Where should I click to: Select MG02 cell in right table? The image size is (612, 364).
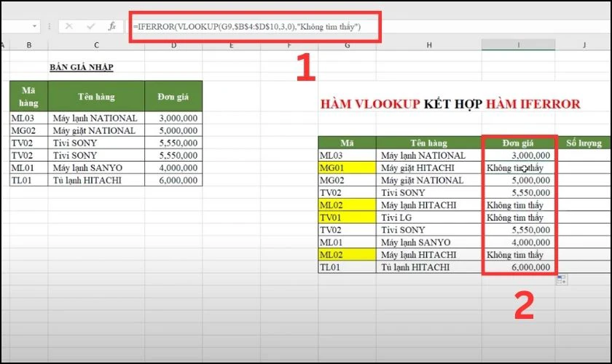click(x=348, y=181)
